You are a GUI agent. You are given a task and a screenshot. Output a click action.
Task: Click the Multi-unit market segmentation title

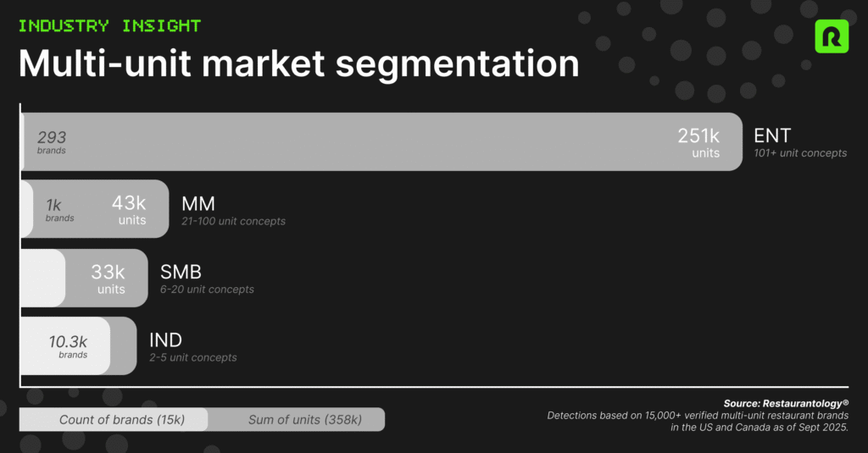pos(298,66)
